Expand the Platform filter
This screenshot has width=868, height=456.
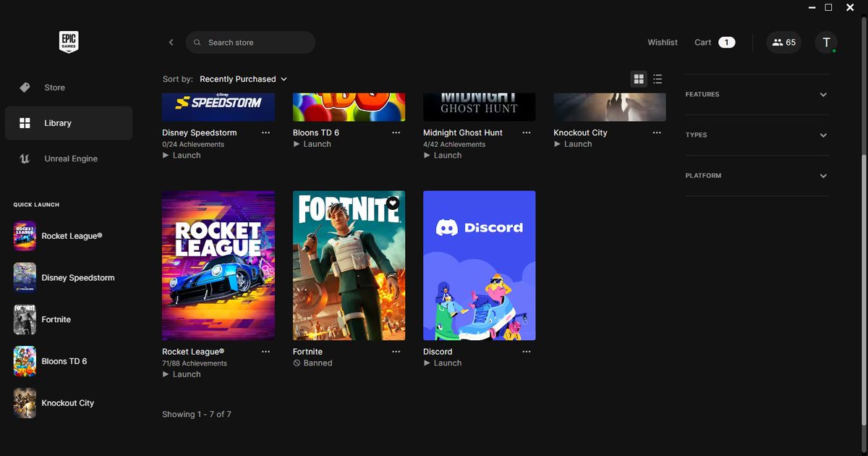pyautogui.click(x=757, y=176)
